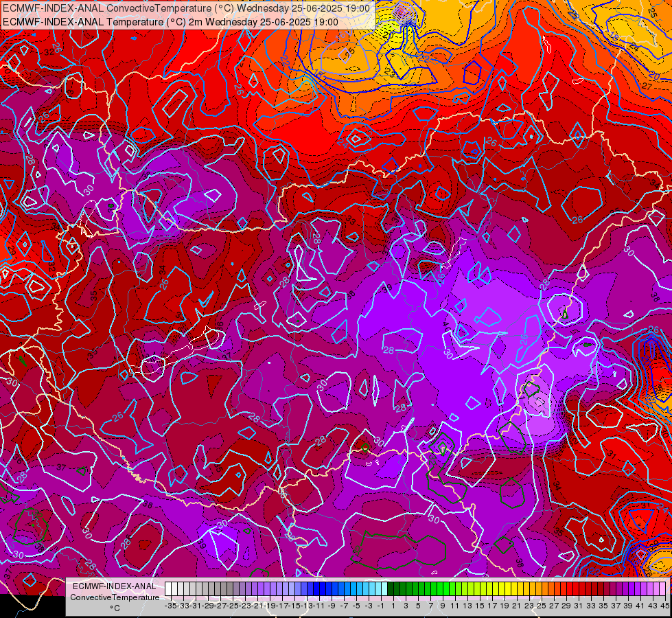
Task: Click the ConvectiveTemperature label in the legend
Action: pyautogui.click(x=115, y=597)
